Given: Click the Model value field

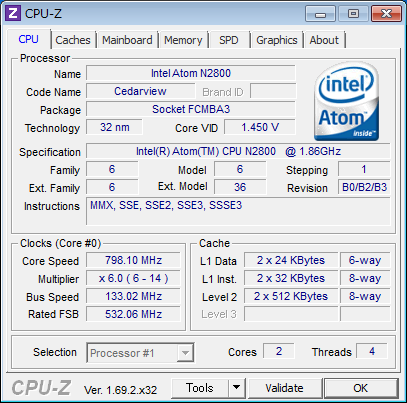Looking at the screenshot, I should pos(240,169).
